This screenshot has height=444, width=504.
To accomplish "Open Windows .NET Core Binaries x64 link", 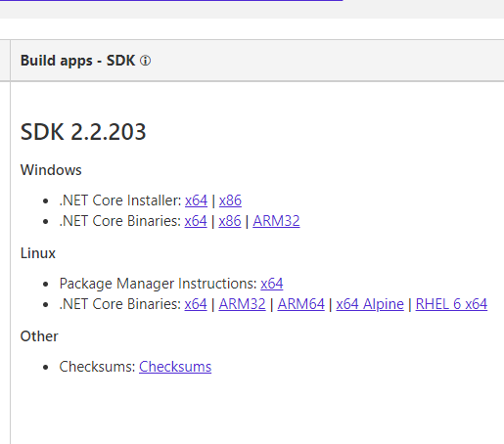I will click(196, 221).
